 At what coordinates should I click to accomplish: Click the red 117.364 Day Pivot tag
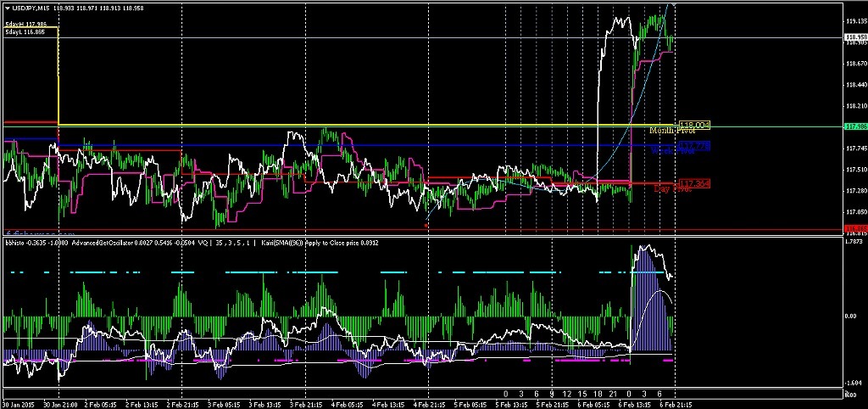(693, 184)
